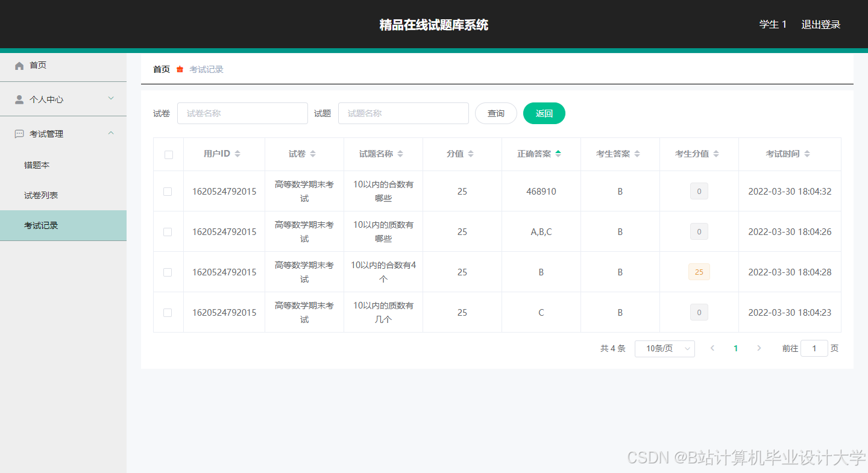Click the green 返回 button
Screen dimensions: 868x473
[544, 113]
